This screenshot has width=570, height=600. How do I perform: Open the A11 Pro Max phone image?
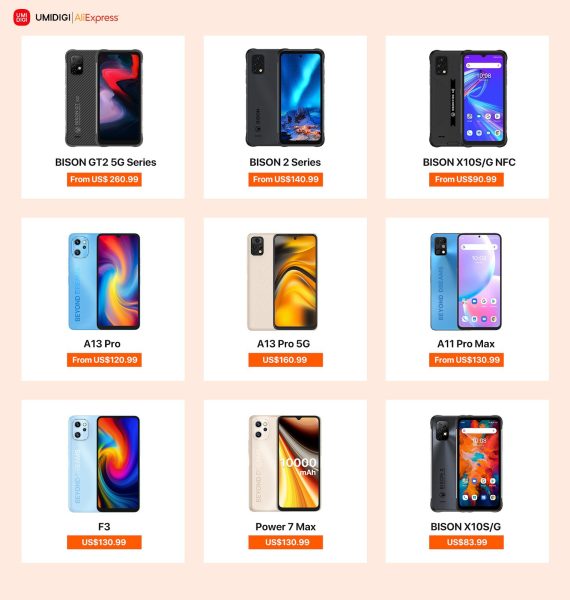click(466, 281)
